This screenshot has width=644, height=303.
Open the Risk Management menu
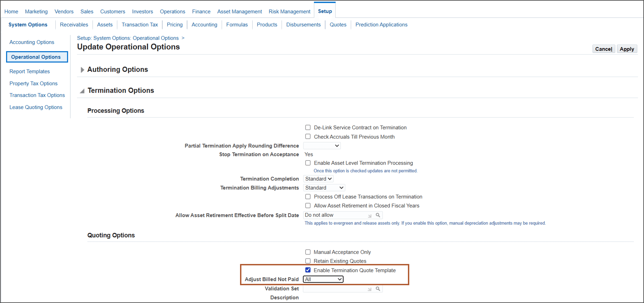coord(289,11)
